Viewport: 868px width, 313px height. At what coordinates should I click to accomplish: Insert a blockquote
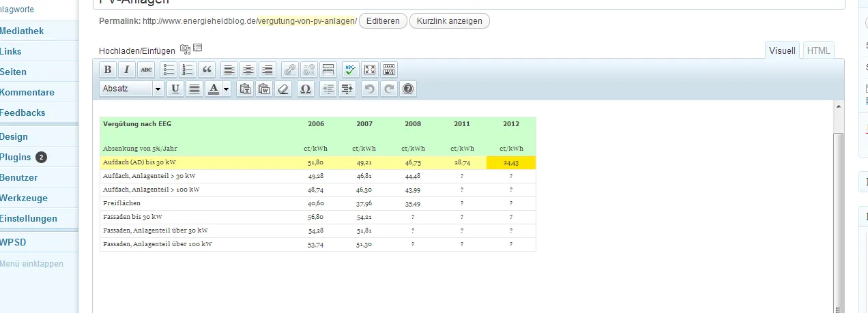point(207,70)
